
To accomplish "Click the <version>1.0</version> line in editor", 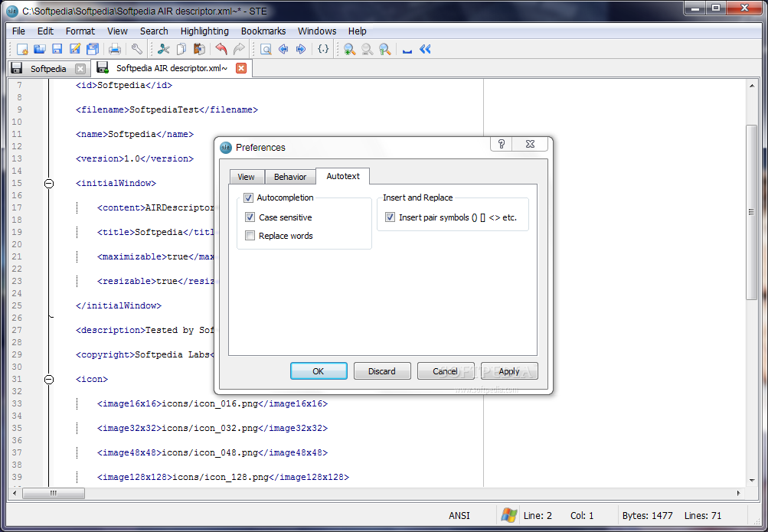I will [135, 158].
